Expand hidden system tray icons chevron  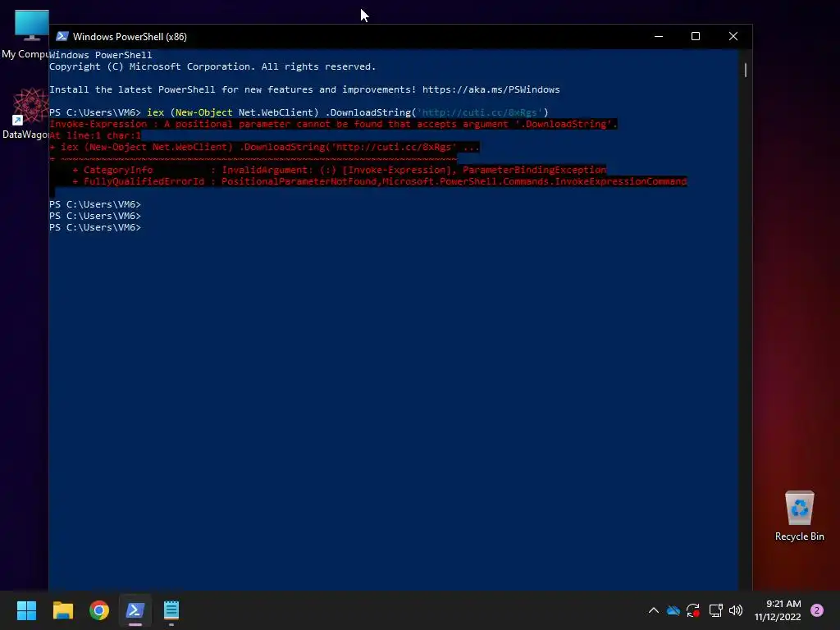654,610
